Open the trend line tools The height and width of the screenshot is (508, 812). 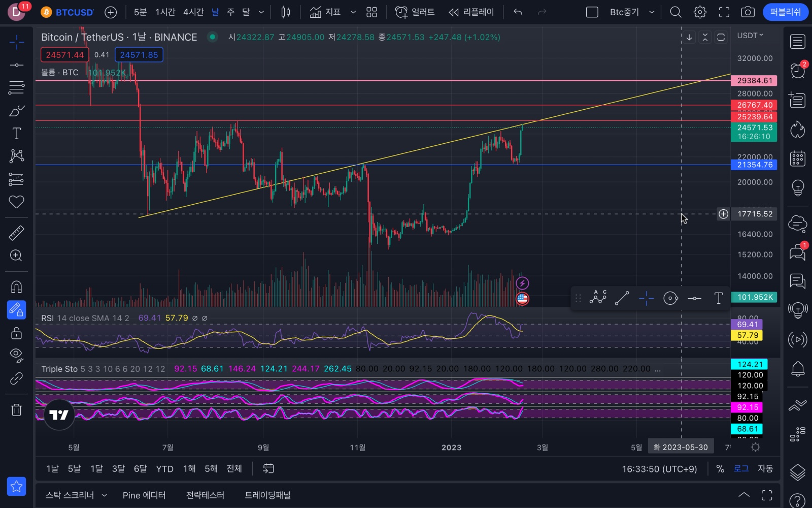click(16, 65)
